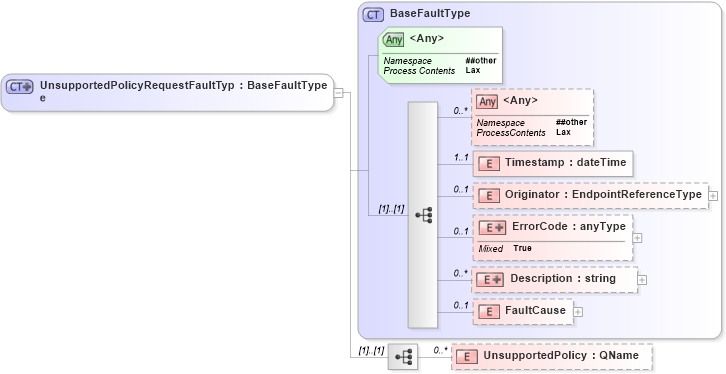Expand the Originator element
This screenshot has width=726, height=374.
tap(713, 196)
